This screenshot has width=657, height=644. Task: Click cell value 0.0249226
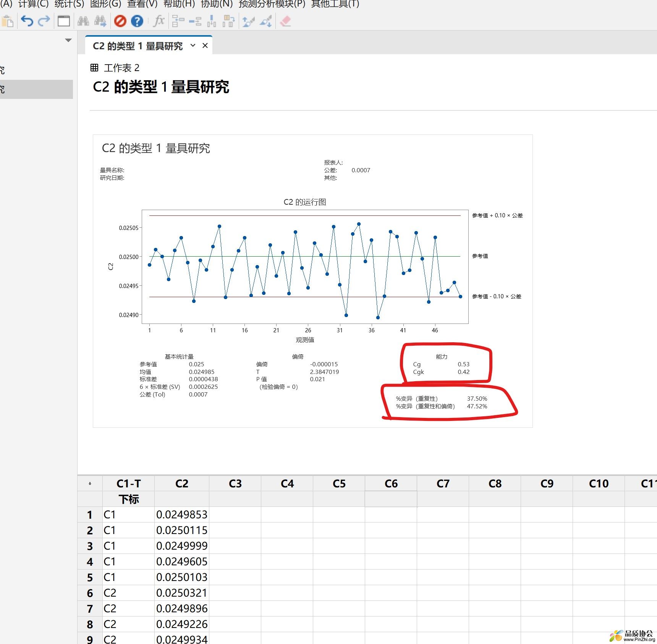(182, 625)
